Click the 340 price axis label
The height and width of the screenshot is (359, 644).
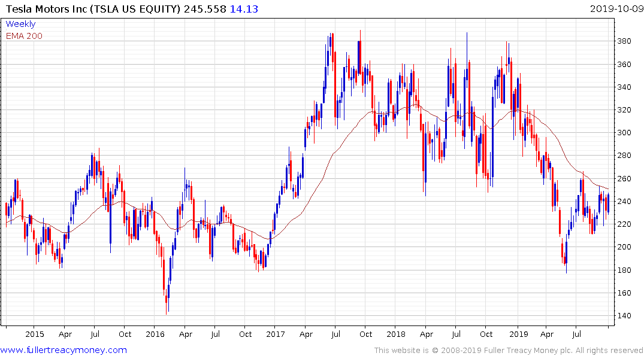coord(624,87)
